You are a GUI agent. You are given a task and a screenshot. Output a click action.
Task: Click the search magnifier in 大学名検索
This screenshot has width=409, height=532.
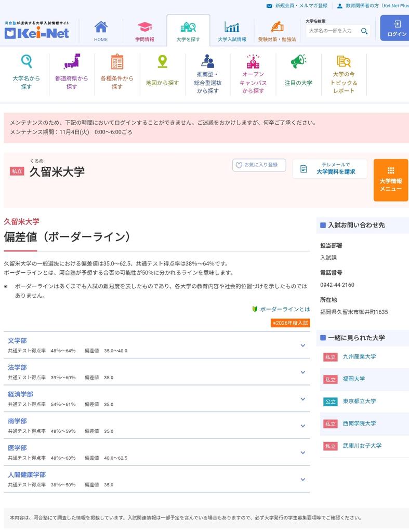(x=364, y=31)
